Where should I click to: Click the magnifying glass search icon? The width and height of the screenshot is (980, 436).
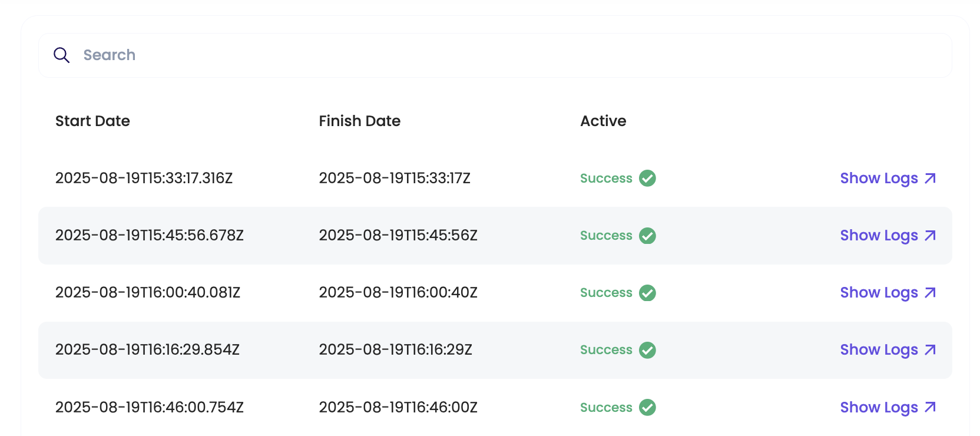[62, 55]
